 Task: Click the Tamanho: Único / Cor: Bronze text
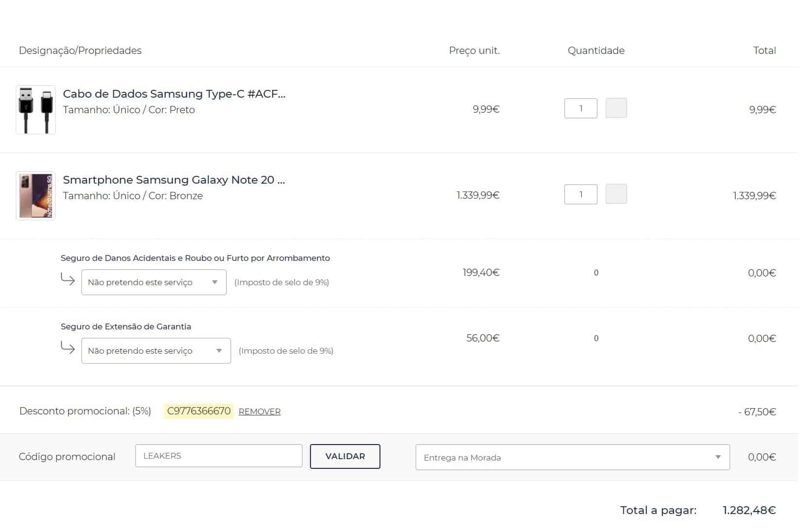(x=133, y=196)
